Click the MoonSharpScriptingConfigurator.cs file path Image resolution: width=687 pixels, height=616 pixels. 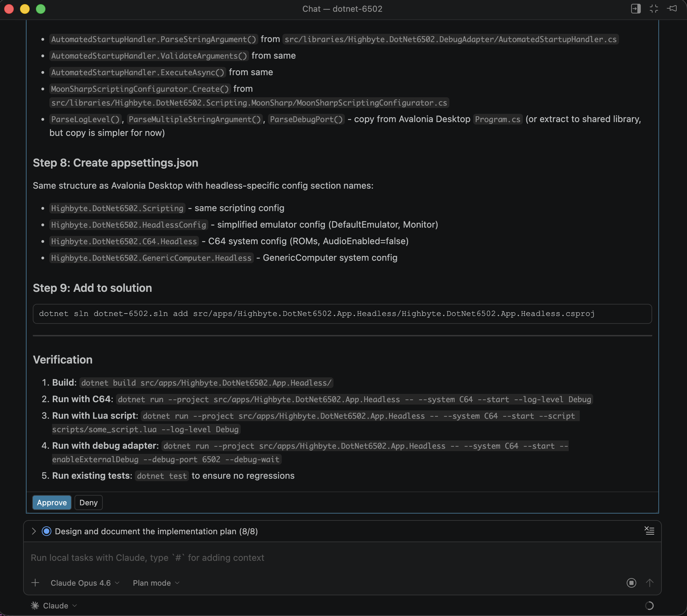(249, 103)
